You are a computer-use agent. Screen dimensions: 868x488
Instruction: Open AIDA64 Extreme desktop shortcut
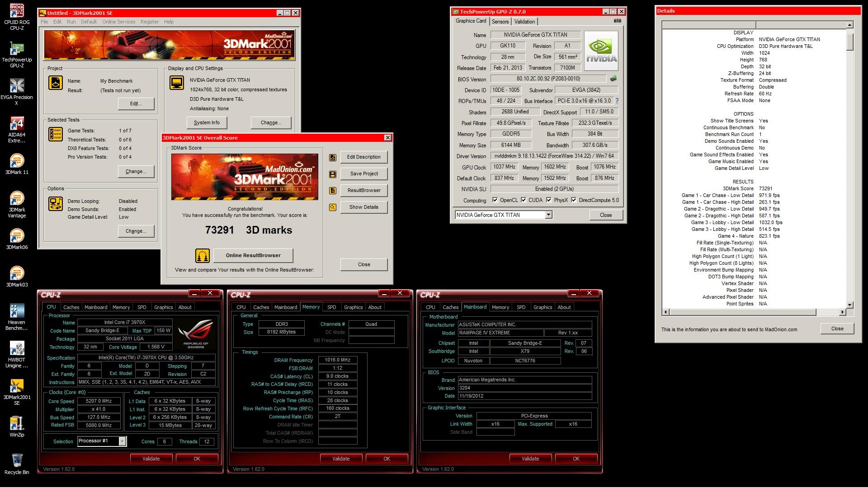[17, 130]
